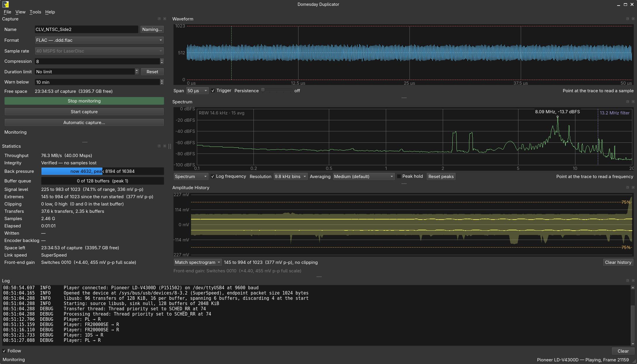
Task: Click Reset peaks
Action: (x=441, y=177)
